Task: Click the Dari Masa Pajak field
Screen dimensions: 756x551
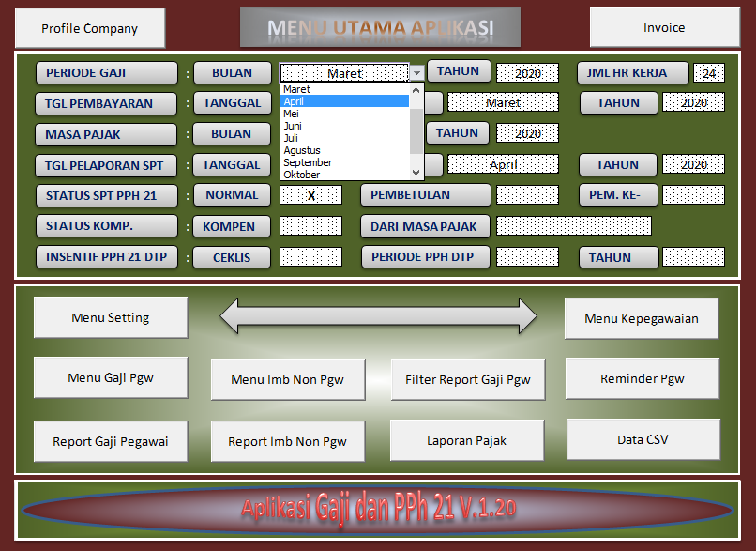Action: tap(574, 226)
